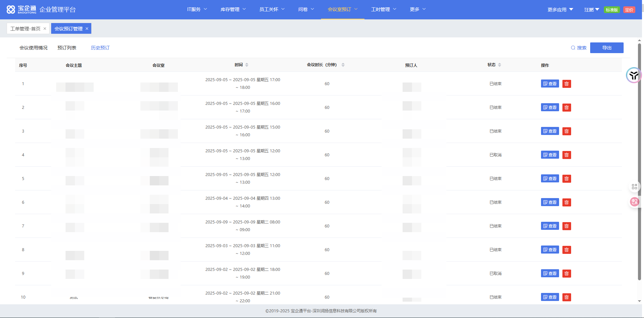
Task: Expand the 更多应用 dropdown
Action: 560,10
